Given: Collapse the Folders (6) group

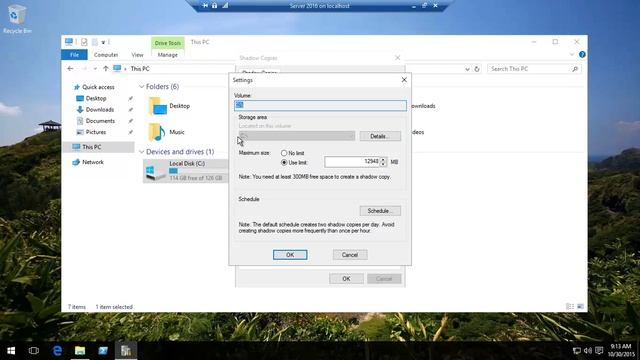Looking at the screenshot, I should pyautogui.click(x=142, y=87).
